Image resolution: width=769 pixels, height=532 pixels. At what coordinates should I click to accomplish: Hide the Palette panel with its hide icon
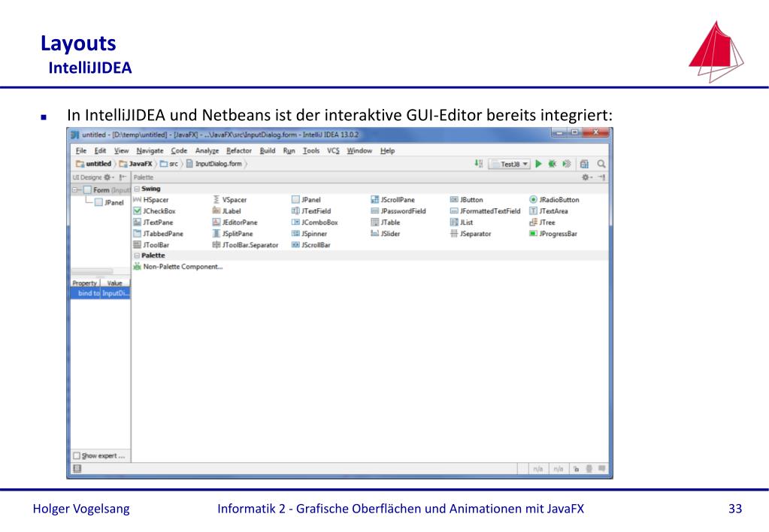pos(602,177)
